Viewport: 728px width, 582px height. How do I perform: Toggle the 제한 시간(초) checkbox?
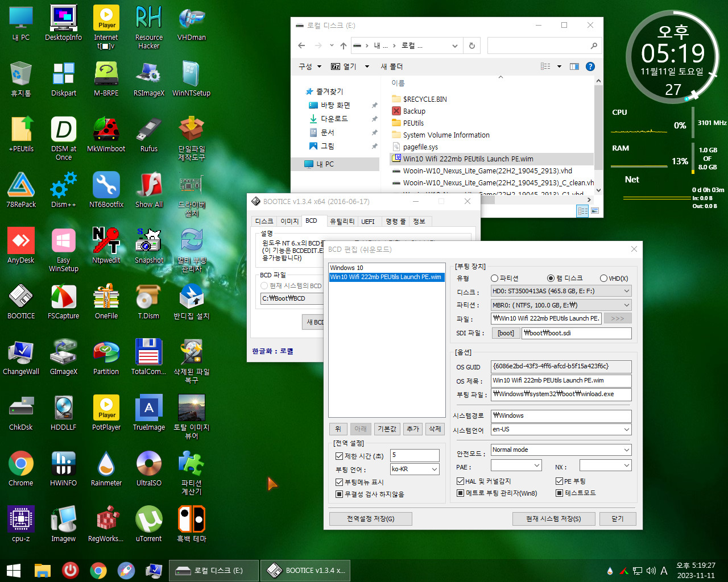click(339, 456)
